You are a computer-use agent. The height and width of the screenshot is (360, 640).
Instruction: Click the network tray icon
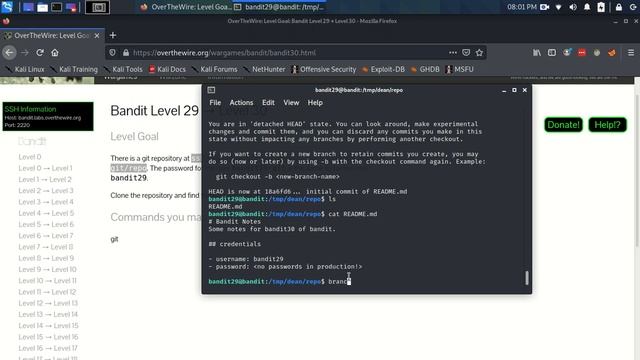point(558,7)
